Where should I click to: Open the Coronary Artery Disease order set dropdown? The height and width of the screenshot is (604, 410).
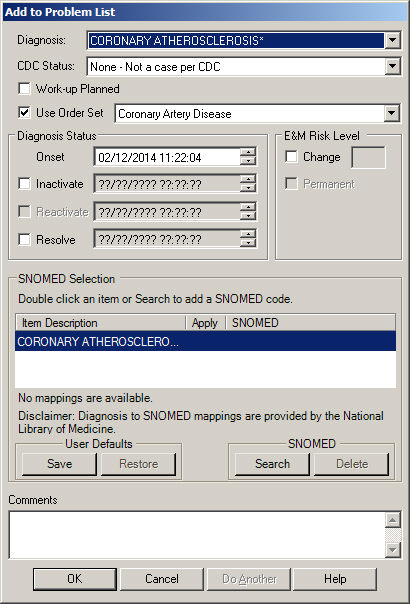tap(392, 113)
